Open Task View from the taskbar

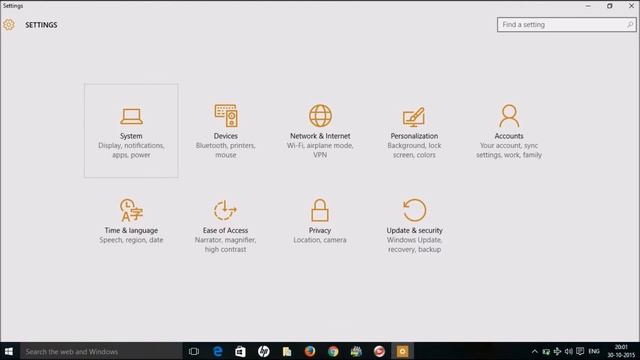click(x=194, y=351)
